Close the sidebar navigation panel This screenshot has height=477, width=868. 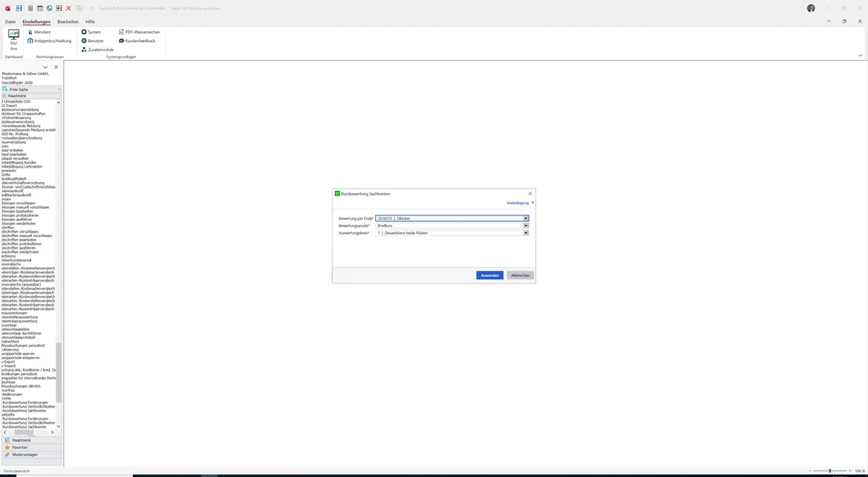(56, 67)
